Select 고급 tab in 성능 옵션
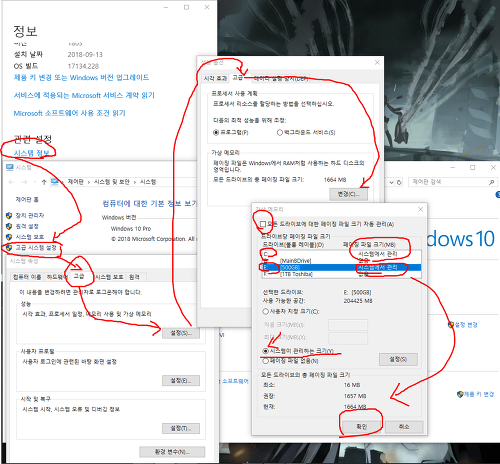 point(238,77)
